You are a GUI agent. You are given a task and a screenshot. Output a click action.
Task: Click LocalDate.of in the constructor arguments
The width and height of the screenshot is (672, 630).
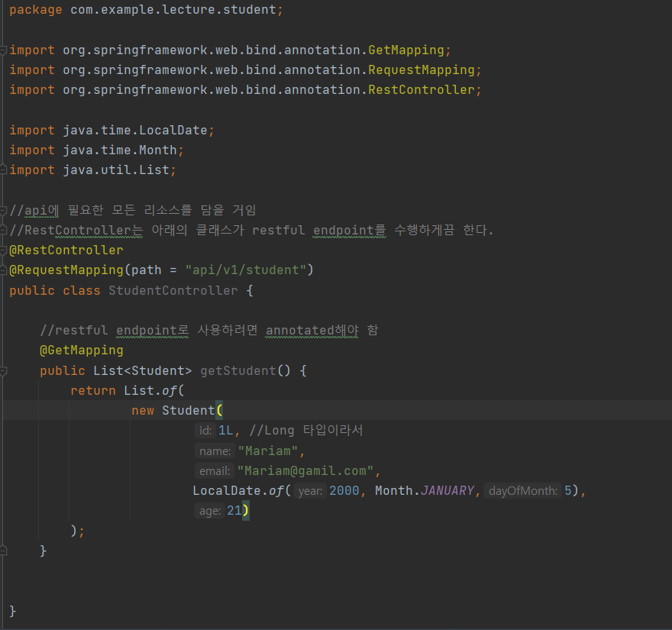tap(237, 491)
